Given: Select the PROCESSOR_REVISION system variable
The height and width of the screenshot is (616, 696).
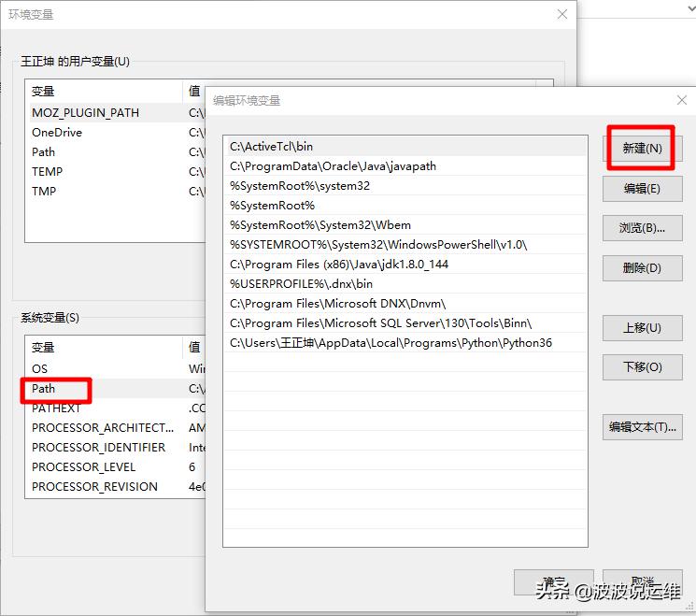Looking at the screenshot, I should [x=116, y=487].
